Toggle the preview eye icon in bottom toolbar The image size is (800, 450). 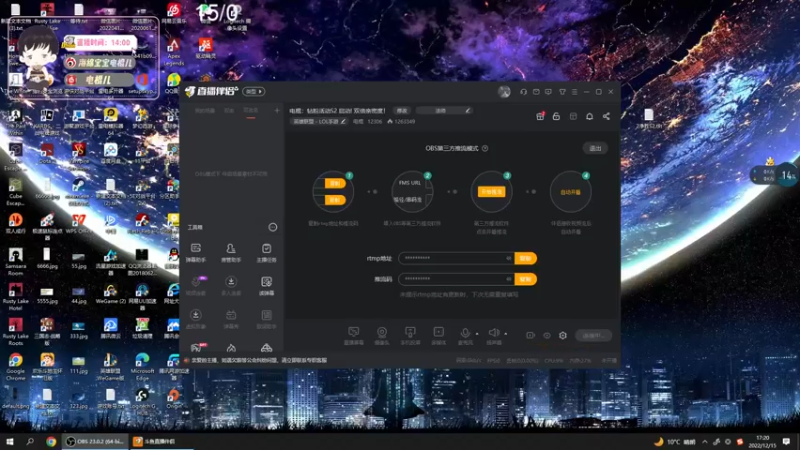pyautogui.click(x=547, y=335)
